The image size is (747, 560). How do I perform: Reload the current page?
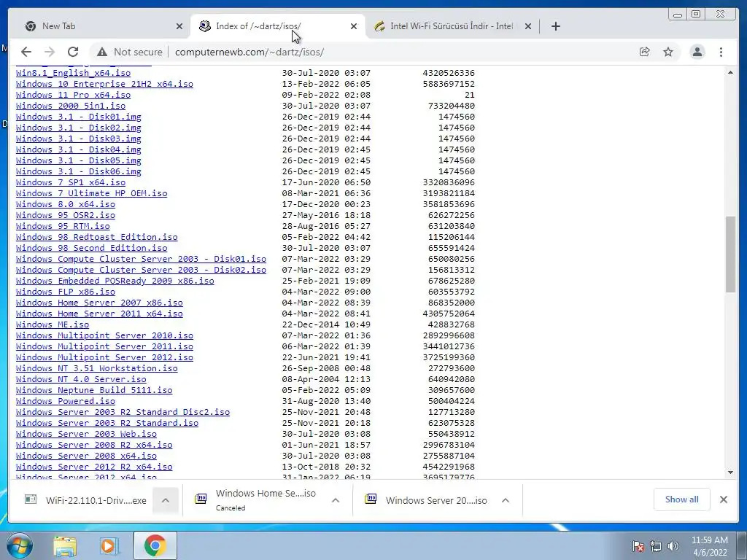coord(73,52)
